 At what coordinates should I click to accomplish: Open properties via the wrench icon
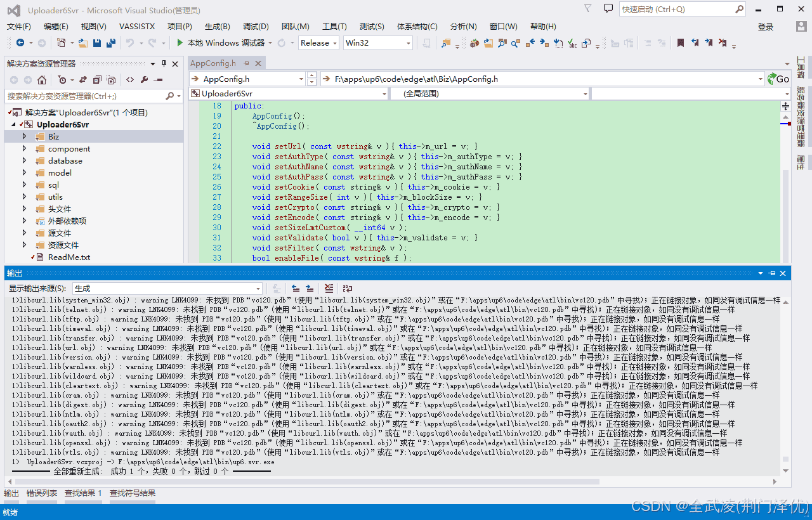coord(144,80)
